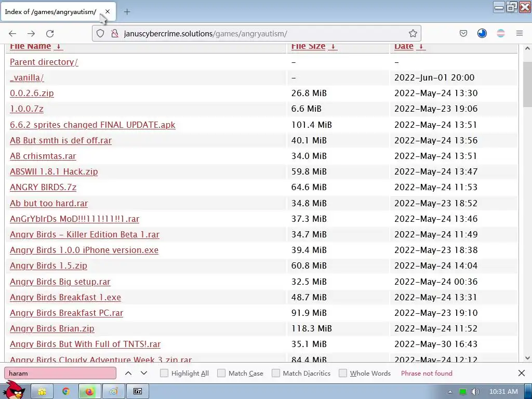
Task: Switch to Firefox in the taskbar
Action: coord(89,392)
